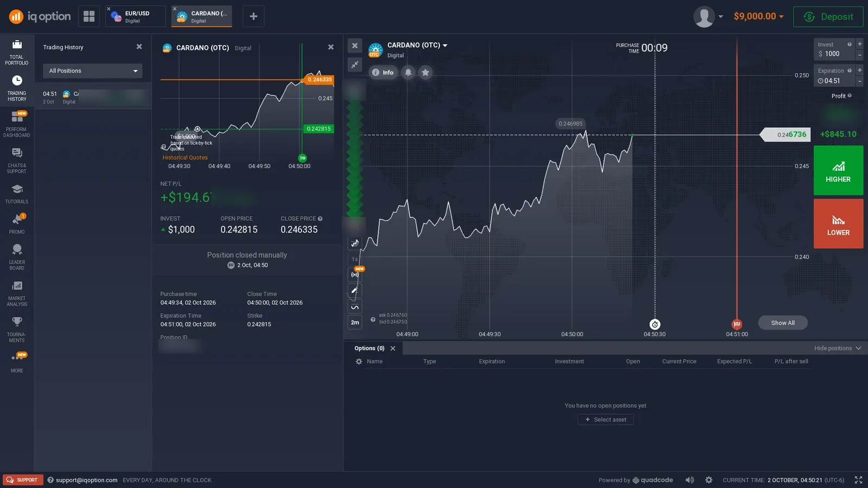This screenshot has width=868, height=488.
Task: Switch to EUR/USD Digital tab
Action: point(136,17)
